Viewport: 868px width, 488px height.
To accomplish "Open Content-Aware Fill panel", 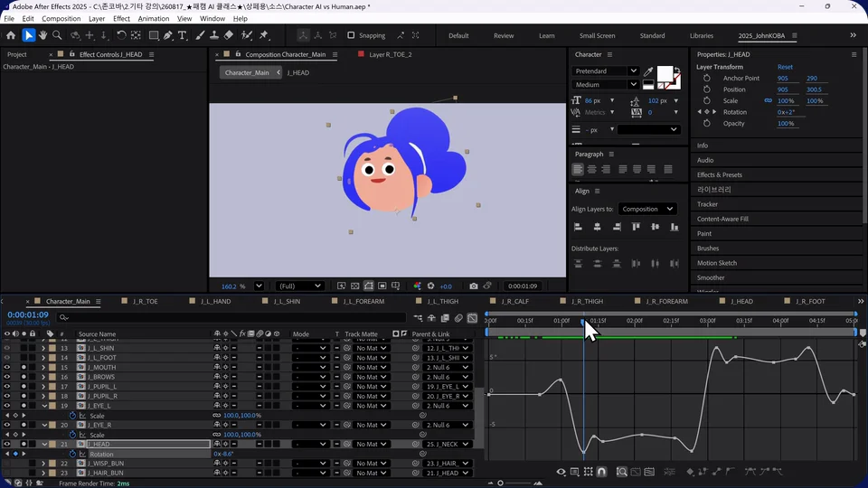I will coord(722,219).
